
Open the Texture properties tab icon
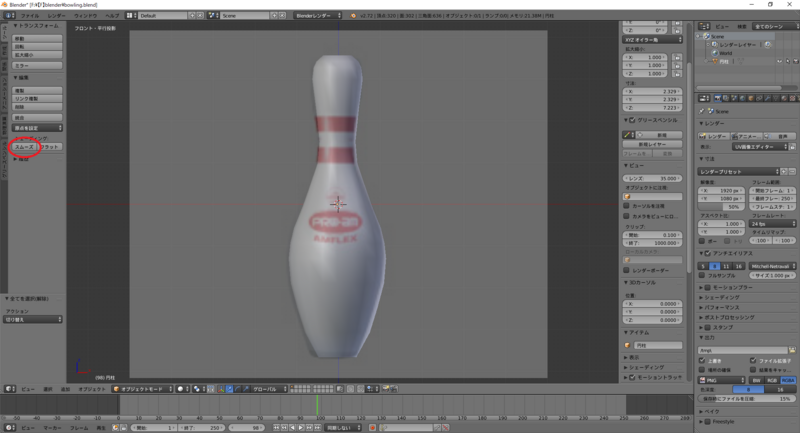(x=792, y=98)
